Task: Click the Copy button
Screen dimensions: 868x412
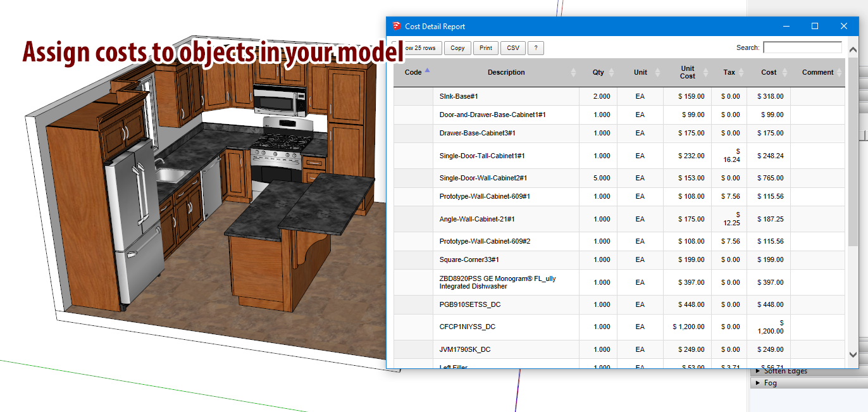Action: pos(457,48)
